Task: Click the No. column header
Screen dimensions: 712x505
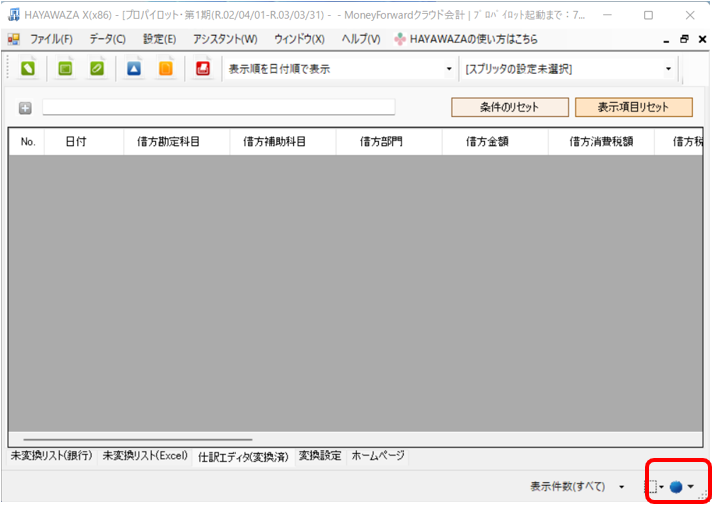Action: pos(27,142)
